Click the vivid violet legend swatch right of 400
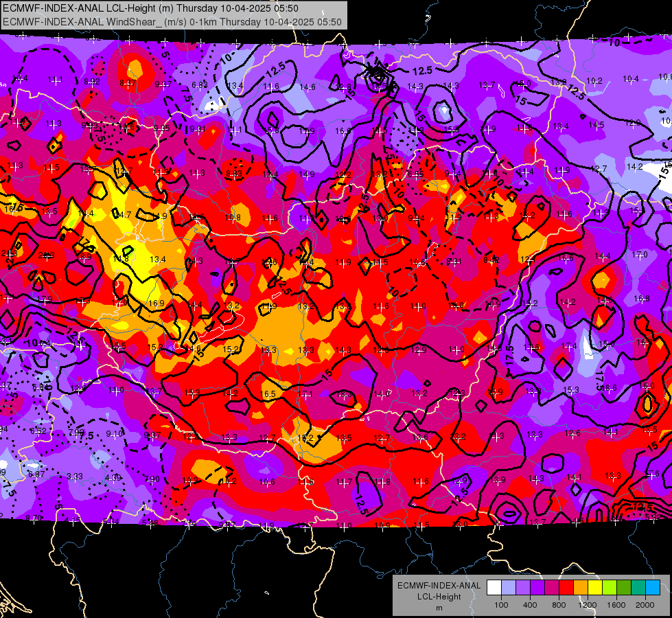This screenshot has height=618, width=672. pos(537,588)
